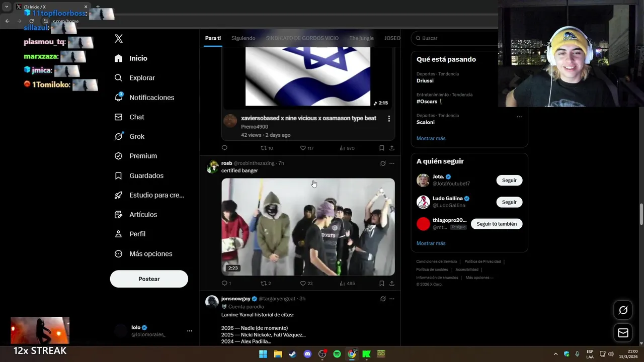Open jonsnowgay profile avatar

click(212, 302)
